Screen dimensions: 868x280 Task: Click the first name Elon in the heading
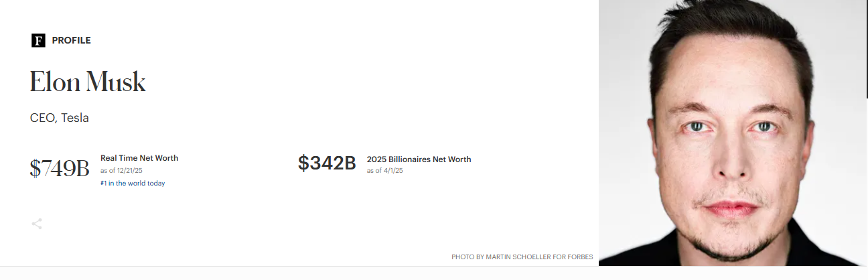pos(54,82)
